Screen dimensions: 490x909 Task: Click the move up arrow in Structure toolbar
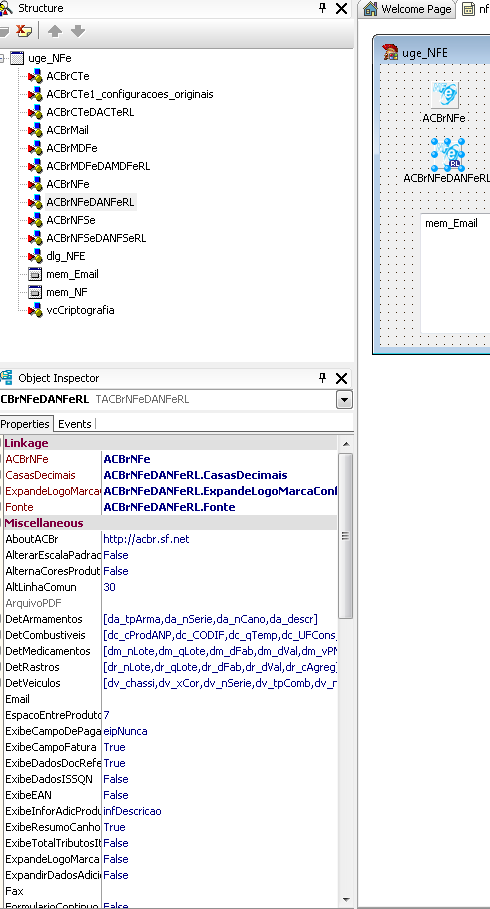55,31
